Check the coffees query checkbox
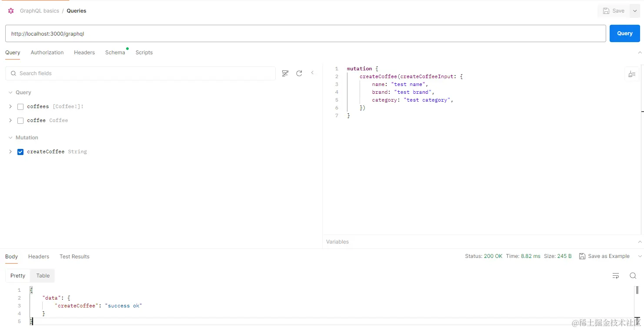The height and width of the screenshot is (330, 644). [x=20, y=107]
